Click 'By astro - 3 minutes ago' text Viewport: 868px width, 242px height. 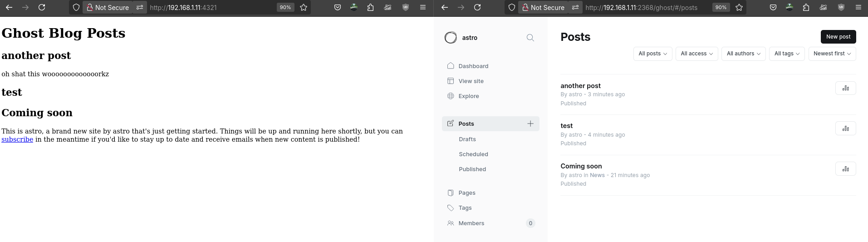click(x=593, y=94)
